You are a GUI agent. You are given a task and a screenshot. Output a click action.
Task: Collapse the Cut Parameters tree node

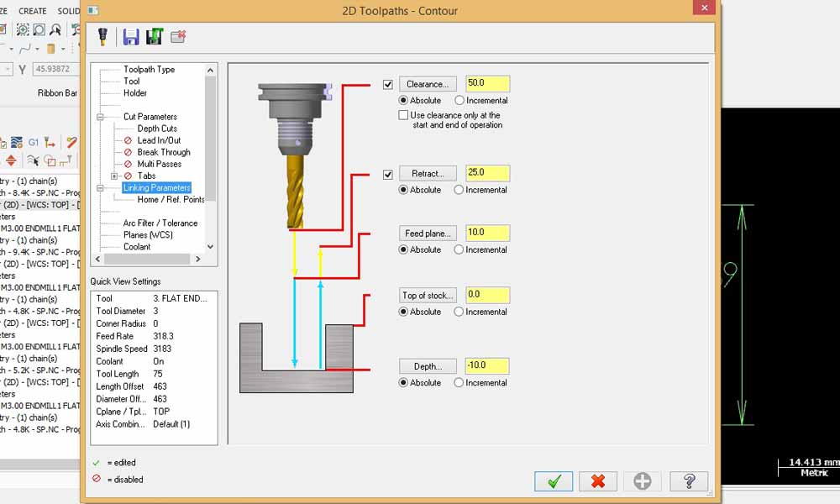click(100, 117)
